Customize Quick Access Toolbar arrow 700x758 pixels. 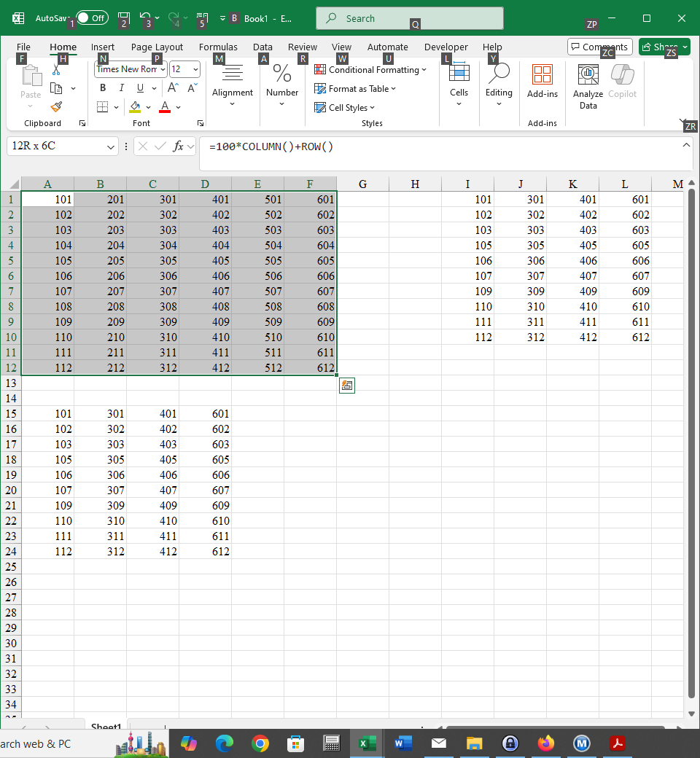coord(222,18)
